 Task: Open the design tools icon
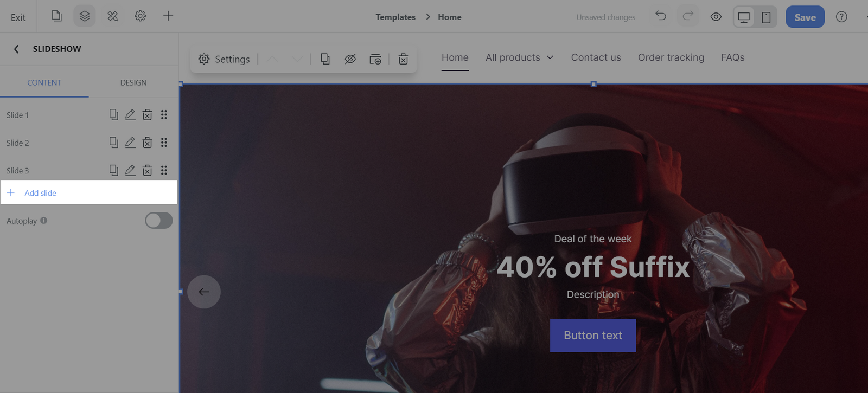point(113,16)
